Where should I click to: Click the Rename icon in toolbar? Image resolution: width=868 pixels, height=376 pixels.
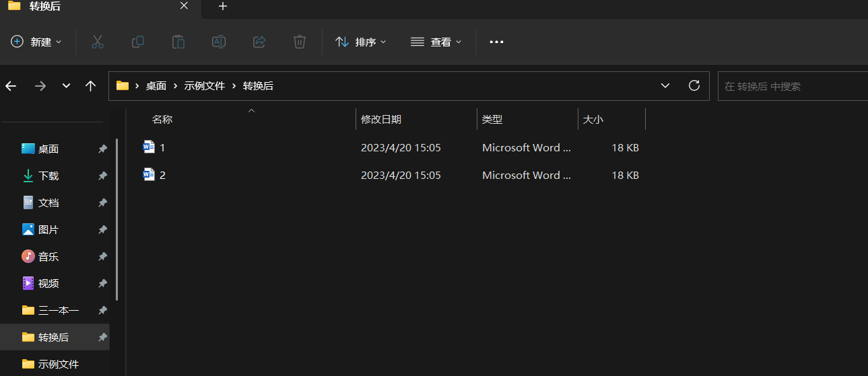click(219, 42)
